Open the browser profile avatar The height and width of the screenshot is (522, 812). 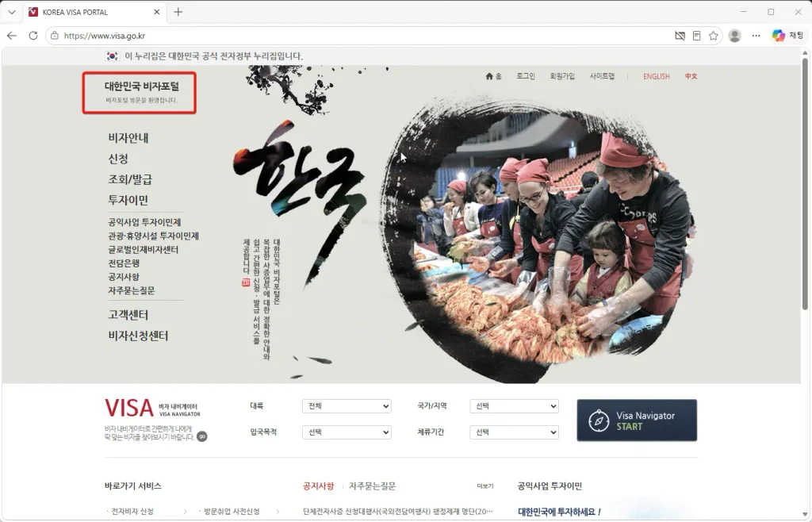(x=734, y=36)
